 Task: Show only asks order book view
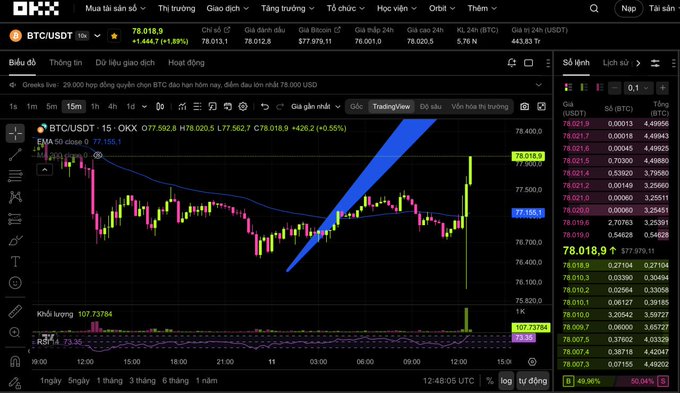600,88
